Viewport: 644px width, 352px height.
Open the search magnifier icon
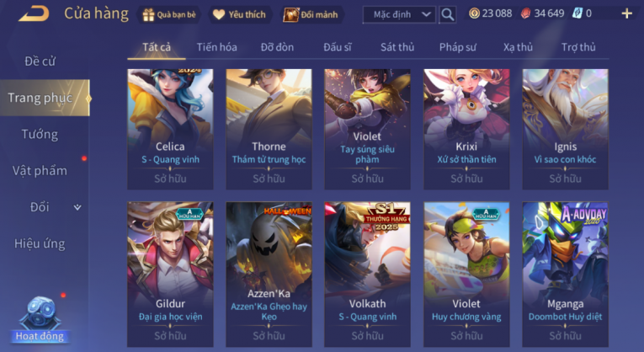pyautogui.click(x=448, y=15)
